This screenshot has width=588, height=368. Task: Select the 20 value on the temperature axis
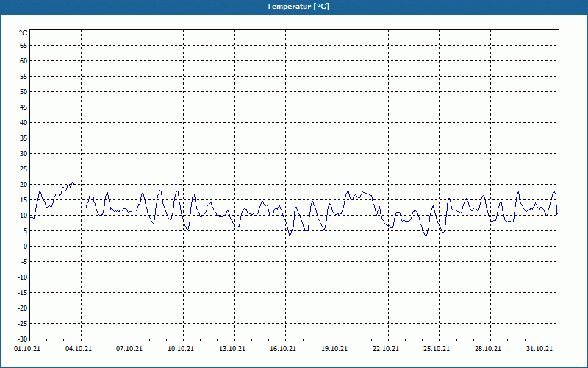pyautogui.click(x=24, y=185)
